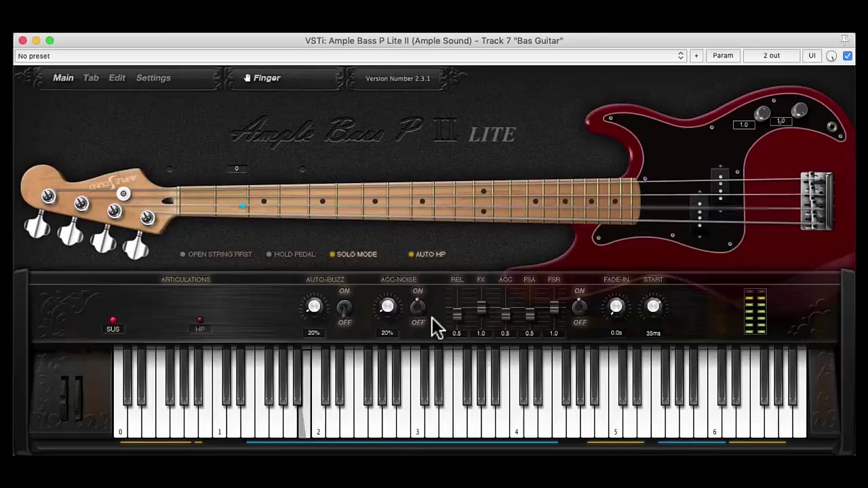The height and width of the screenshot is (488, 868).
Task: Click the FADE-IN 0.0s value
Action: tap(616, 333)
